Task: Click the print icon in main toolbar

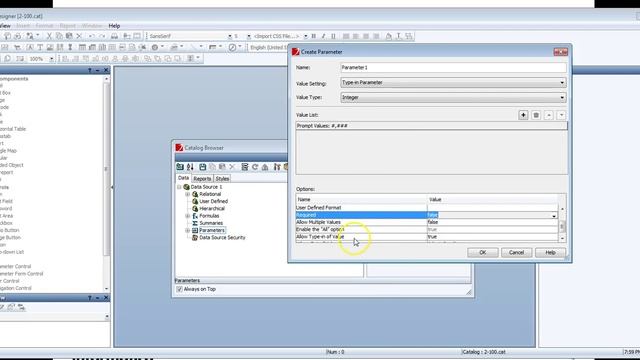Action: point(114,36)
